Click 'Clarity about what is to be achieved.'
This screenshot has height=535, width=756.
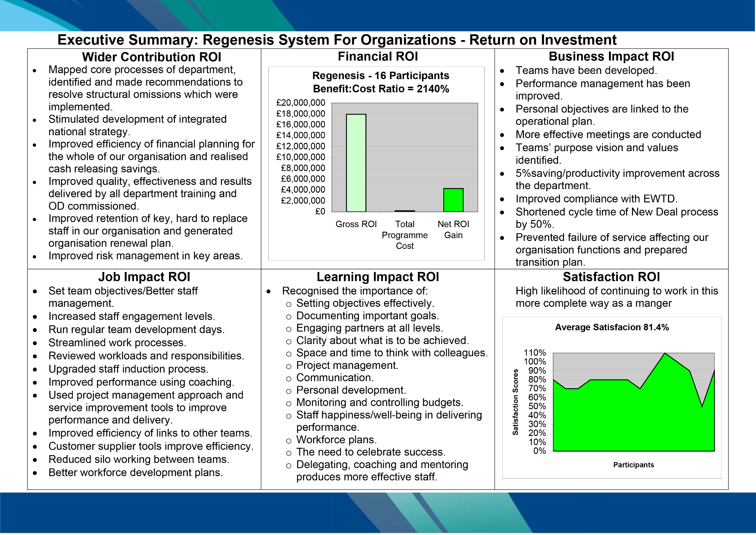click(382, 341)
